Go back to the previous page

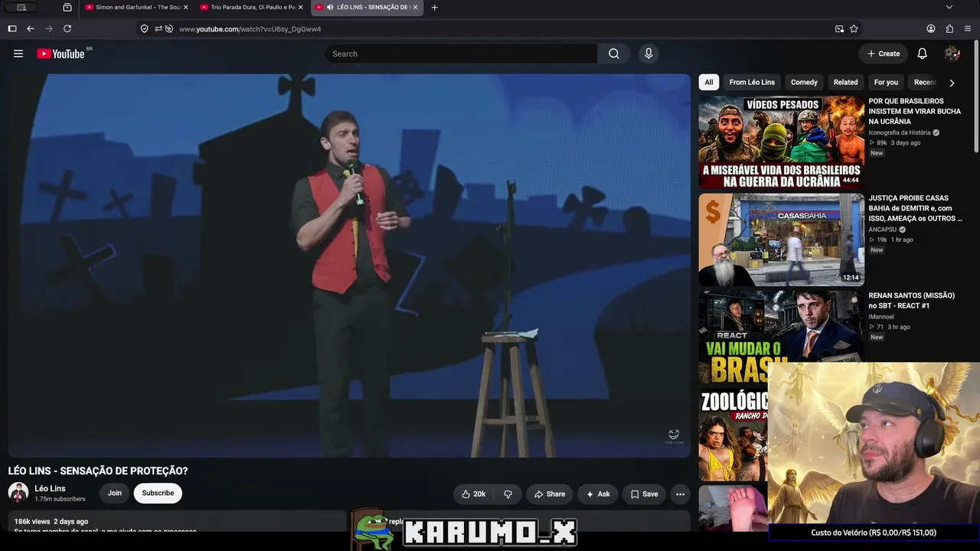(31, 28)
